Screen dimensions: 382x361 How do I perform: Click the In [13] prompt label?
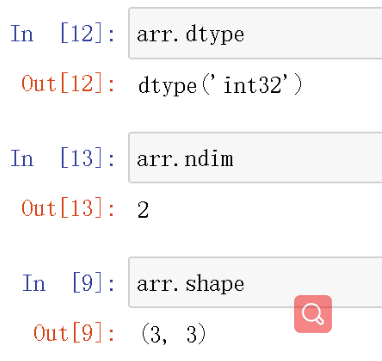(x=63, y=158)
